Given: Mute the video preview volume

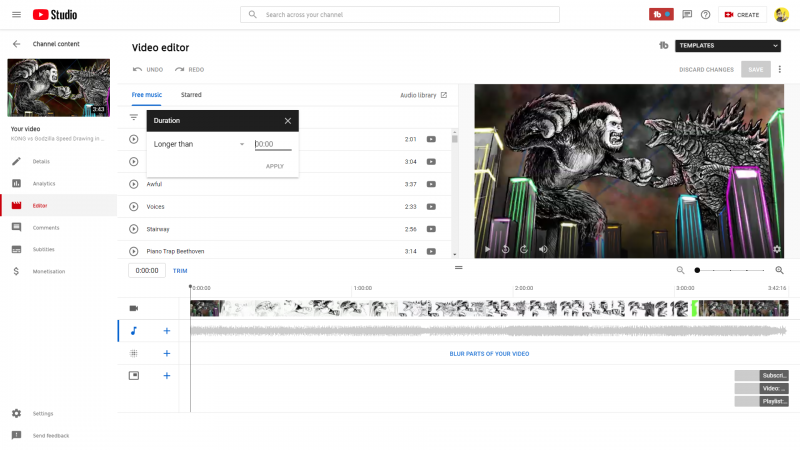Looking at the screenshot, I should point(544,249).
